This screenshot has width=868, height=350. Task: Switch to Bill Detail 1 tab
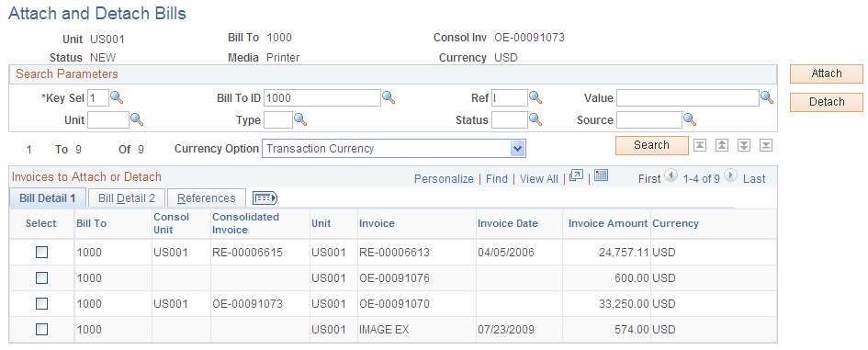pyautogui.click(x=48, y=198)
